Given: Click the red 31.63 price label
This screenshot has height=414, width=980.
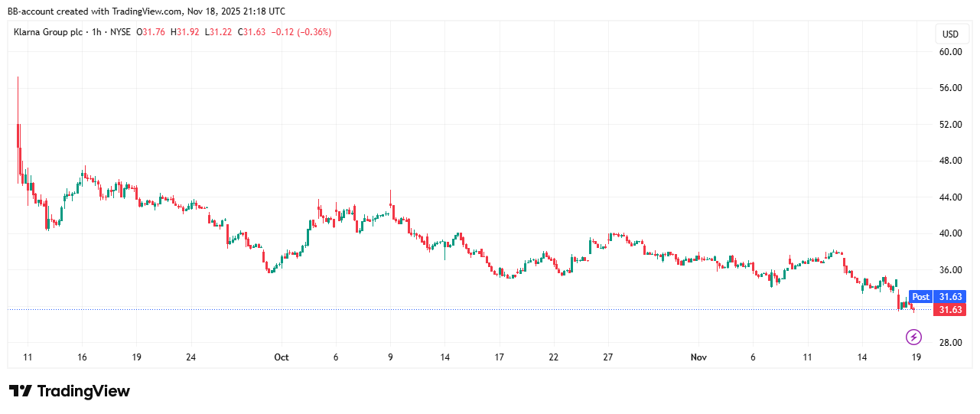Looking at the screenshot, I should tap(950, 310).
